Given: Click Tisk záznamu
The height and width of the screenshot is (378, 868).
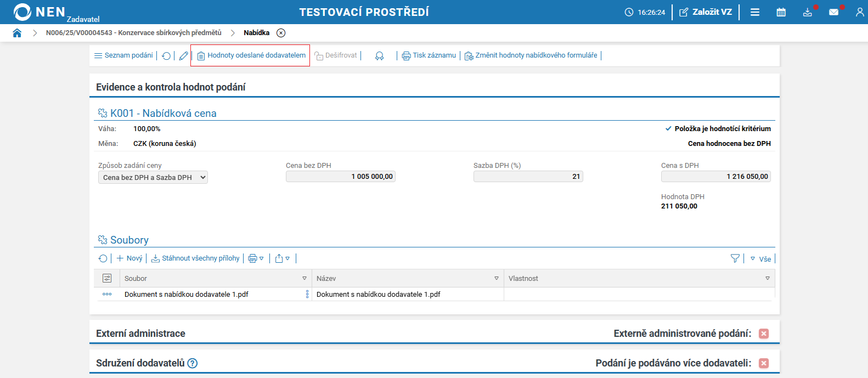Looking at the screenshot, I should (x=429, y=55).
